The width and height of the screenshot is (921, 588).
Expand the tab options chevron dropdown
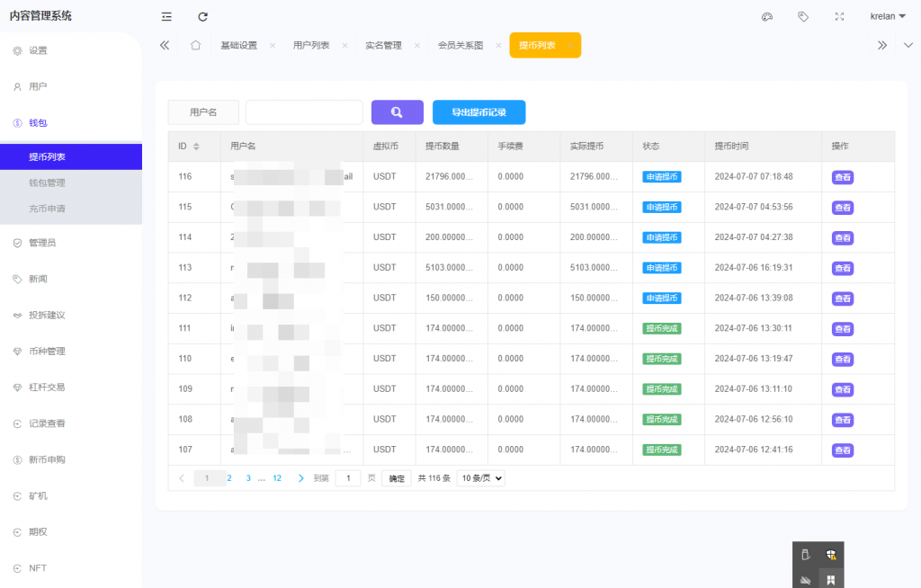(x=907, y=45)
